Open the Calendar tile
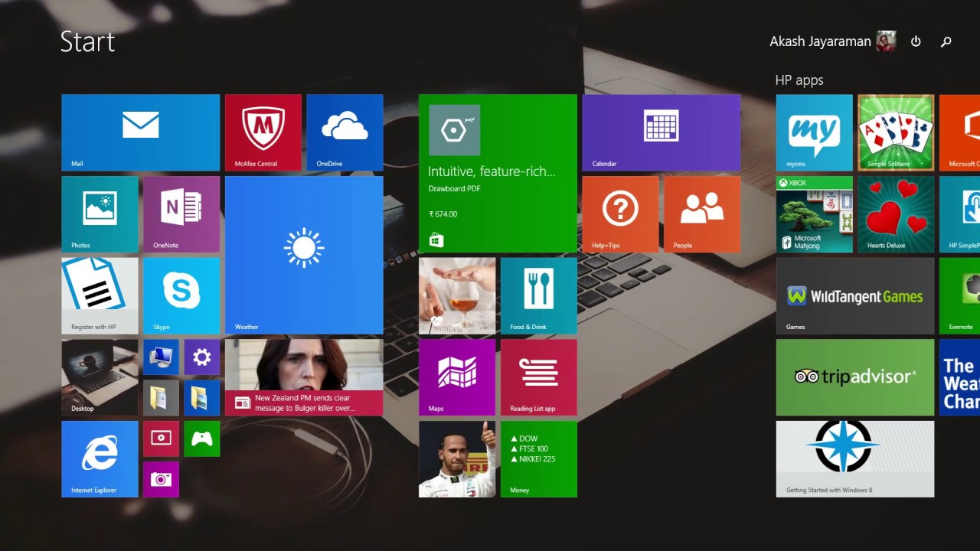 [661, 132]
